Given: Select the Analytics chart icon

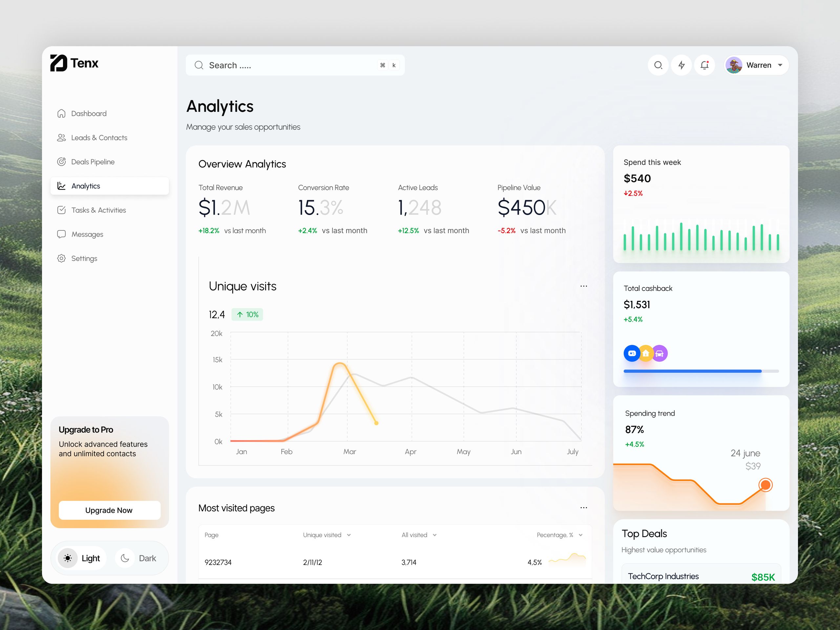Looking at the screenshot, I should pos(61,186).
